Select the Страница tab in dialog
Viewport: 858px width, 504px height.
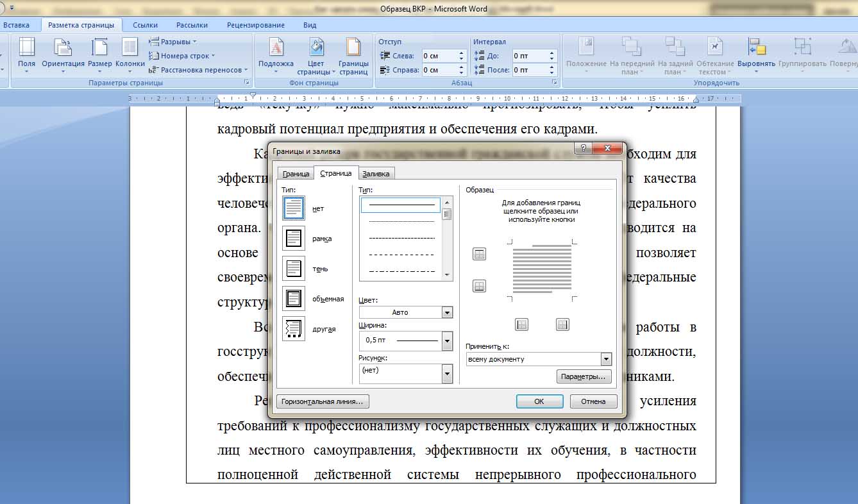pyautogui.click(x=336, y=173)
